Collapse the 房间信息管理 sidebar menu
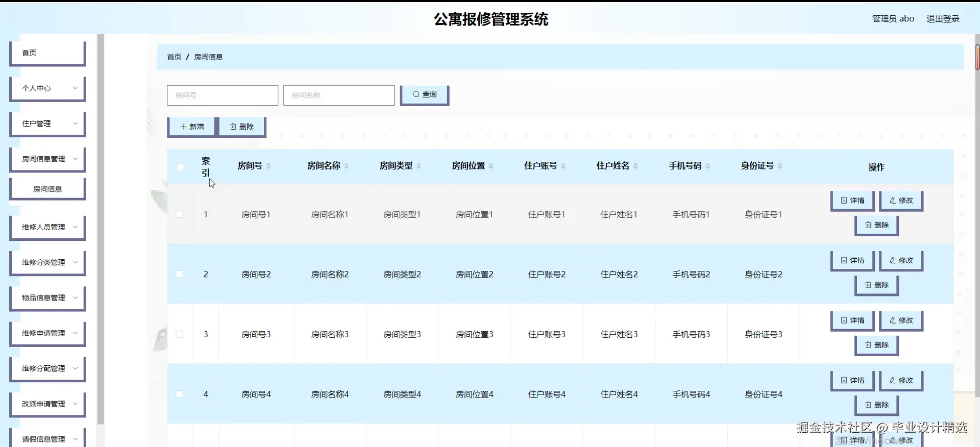The width and height of the screenshot is (980, 447). tap(47, 159)
